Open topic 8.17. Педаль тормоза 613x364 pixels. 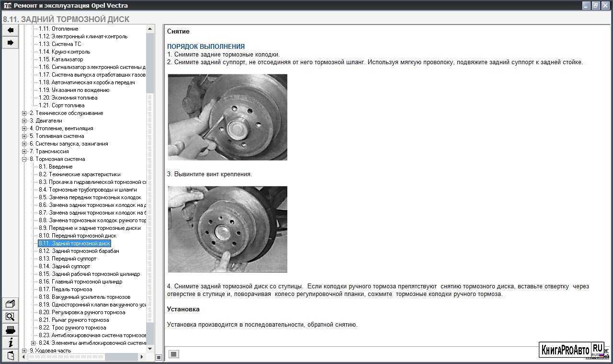(x=66, y=289)
